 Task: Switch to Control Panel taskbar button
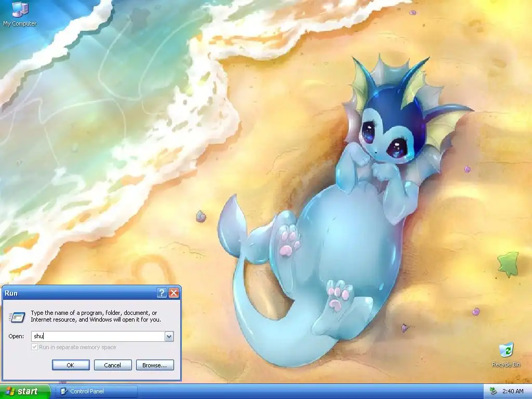point(97,391)
